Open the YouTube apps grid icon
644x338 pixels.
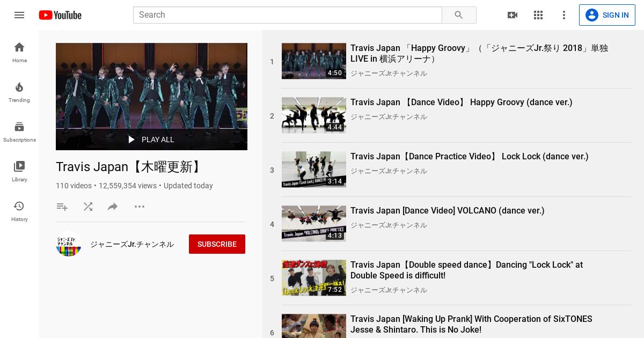(x=538, y=15)
